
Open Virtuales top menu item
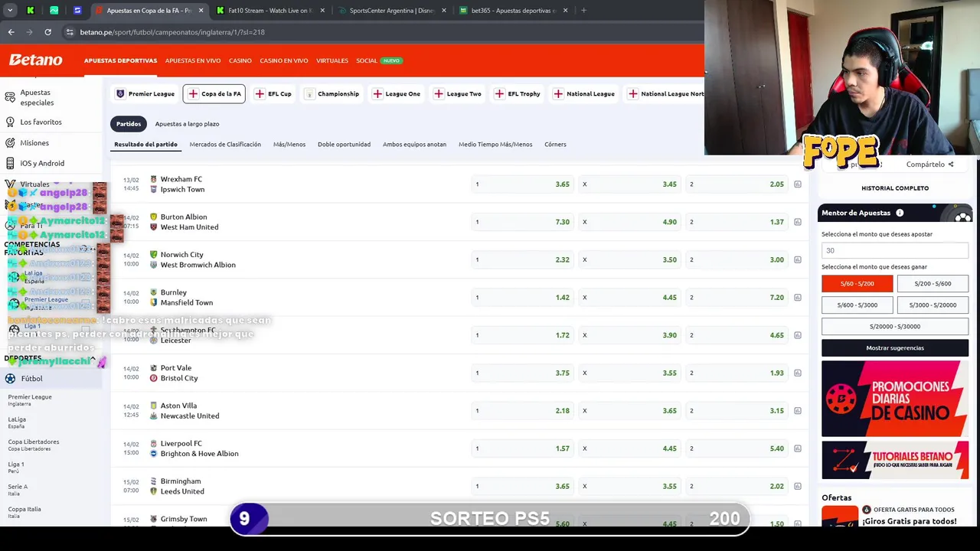point(332,60)
